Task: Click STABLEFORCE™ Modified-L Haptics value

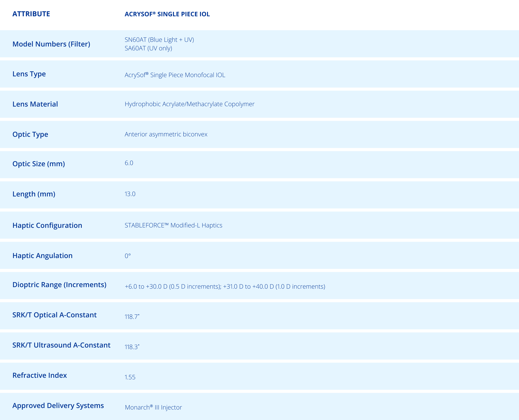Action: click(173, 225)
